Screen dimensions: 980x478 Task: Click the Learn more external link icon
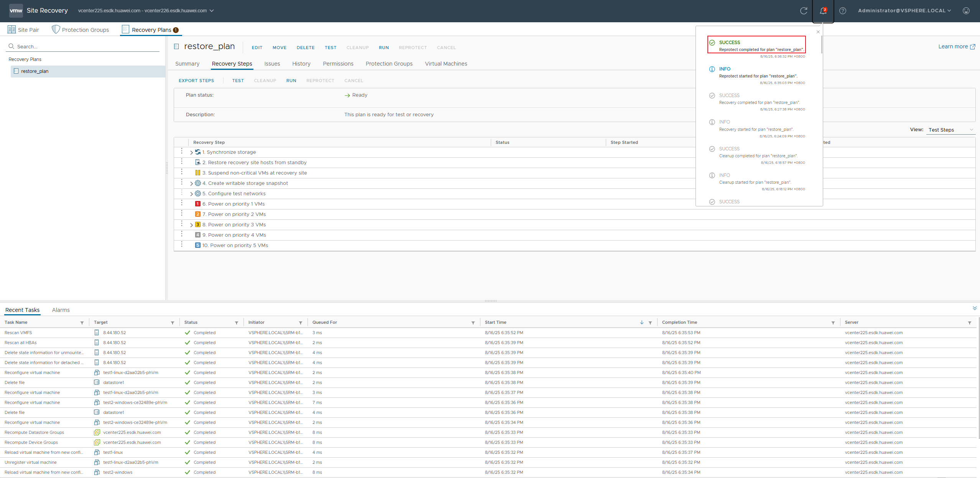tap(973, 47)
